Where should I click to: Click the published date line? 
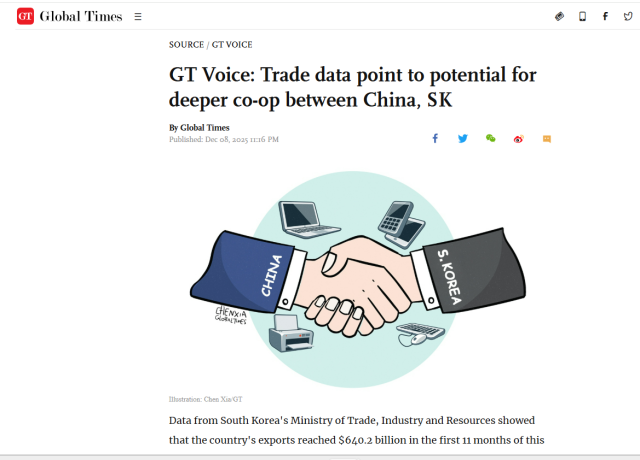224,139
